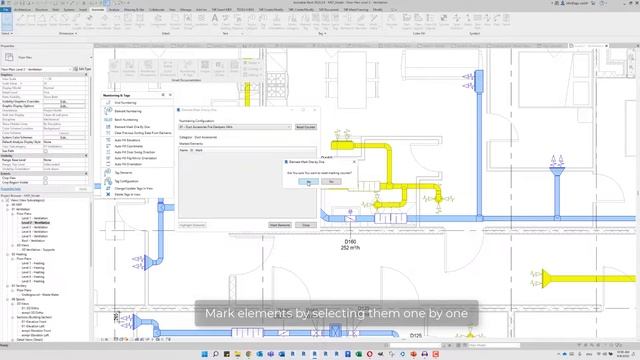Select Level 3 - Ventilation in Project Browser
This screenshot has height=360, width=640.
coord(34,227)
